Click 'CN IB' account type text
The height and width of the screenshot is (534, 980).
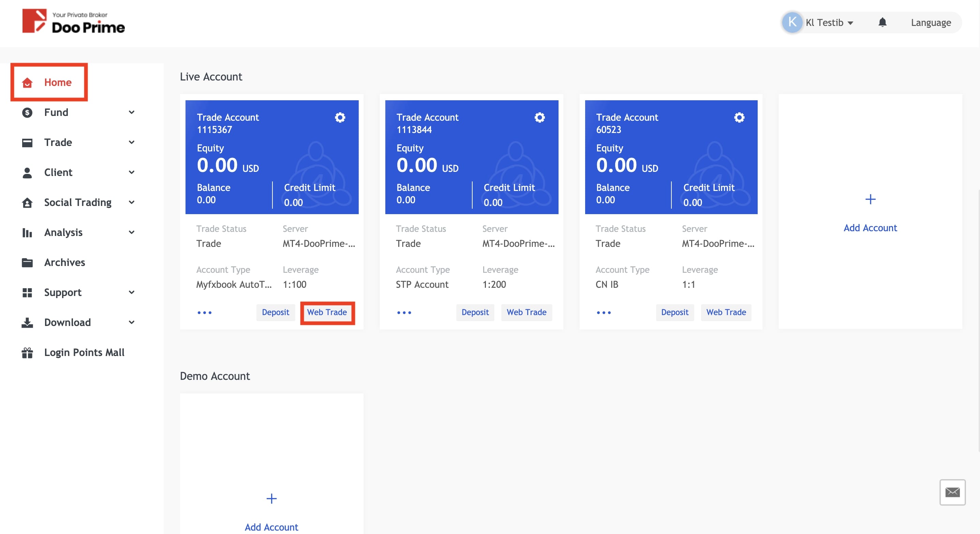coord(606,284)
